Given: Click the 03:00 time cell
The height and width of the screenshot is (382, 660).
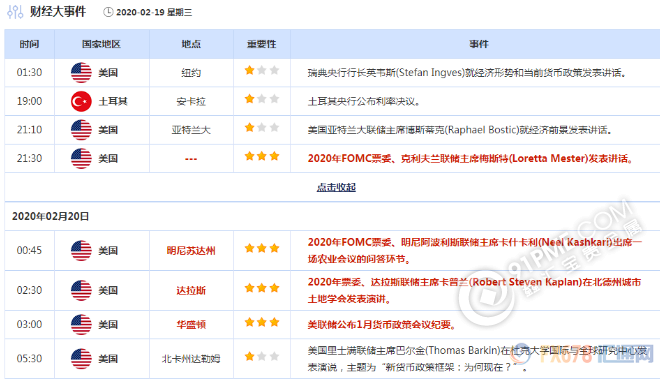Looking at the screenshot, I should coord(29,324).
